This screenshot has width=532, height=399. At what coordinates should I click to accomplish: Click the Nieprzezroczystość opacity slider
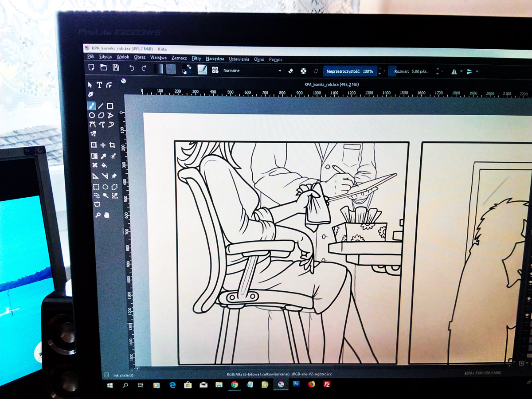(350, 71)
